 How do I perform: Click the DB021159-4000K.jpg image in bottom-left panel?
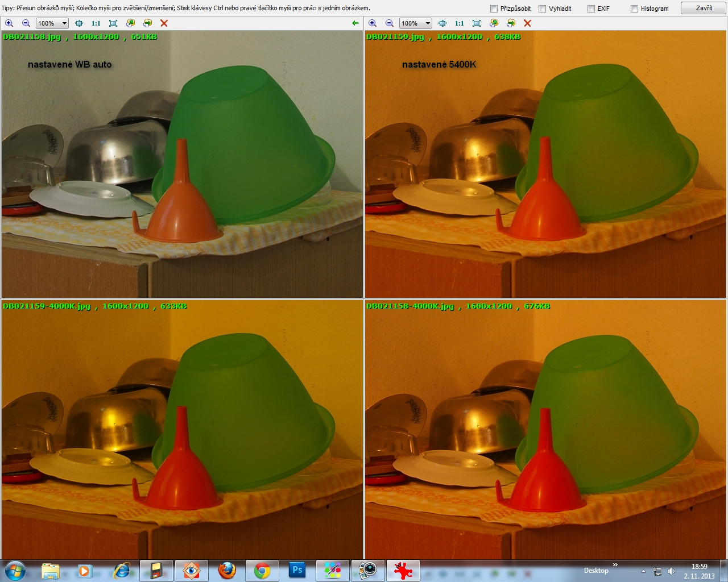tap(182, 432)
